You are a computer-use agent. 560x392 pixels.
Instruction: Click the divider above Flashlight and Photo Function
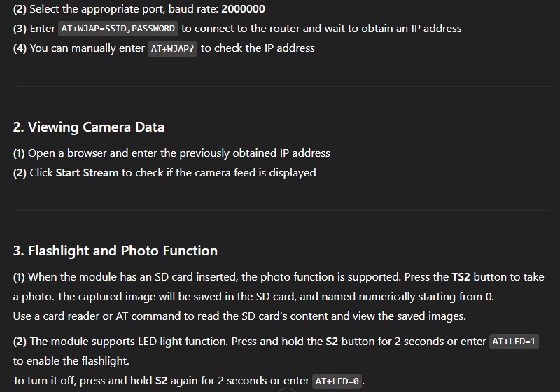coord(281,210)
